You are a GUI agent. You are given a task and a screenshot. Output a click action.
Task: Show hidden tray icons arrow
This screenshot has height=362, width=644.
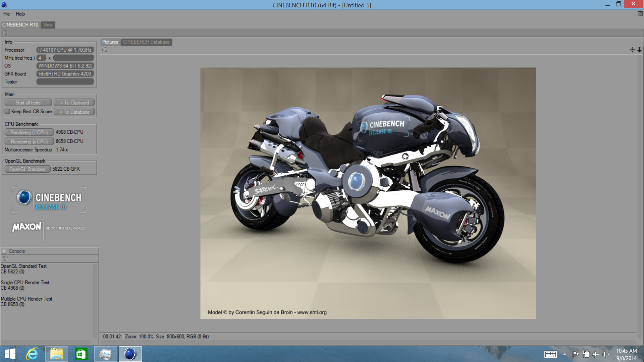click(x=565, y=354)
